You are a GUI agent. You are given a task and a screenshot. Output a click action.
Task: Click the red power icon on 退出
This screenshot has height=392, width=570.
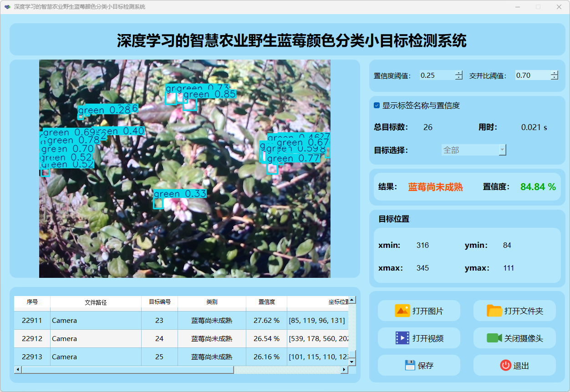[505, 365]
